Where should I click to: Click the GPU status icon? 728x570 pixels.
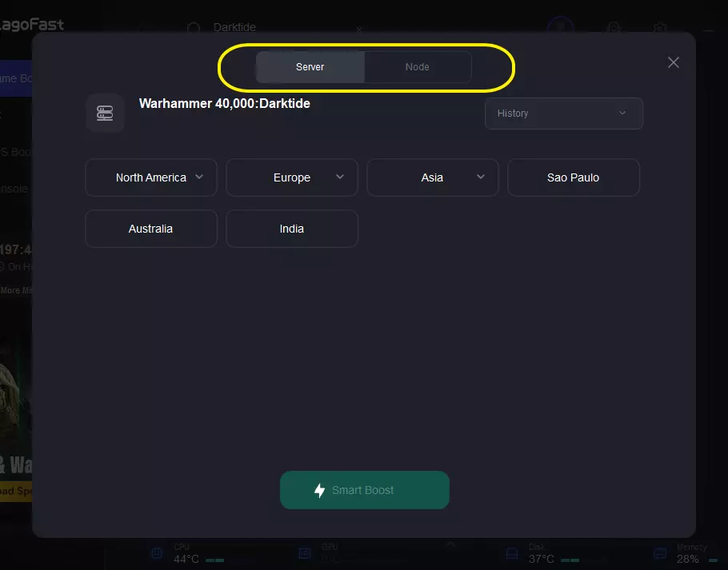pyautogui.click(x=304, y=553)
